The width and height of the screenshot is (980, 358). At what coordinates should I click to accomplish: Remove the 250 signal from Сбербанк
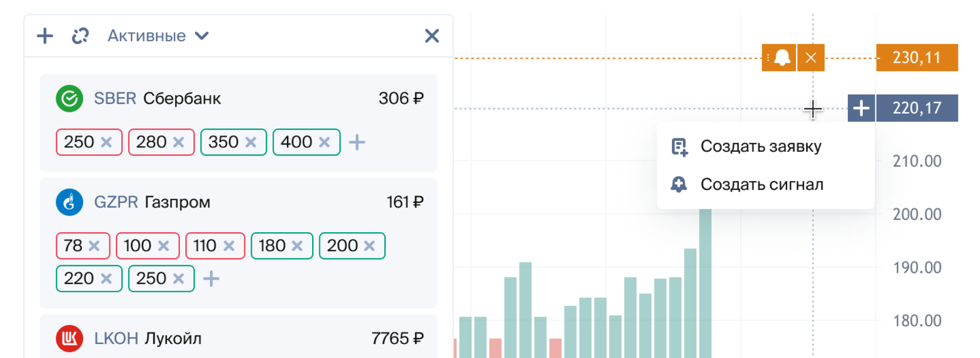coord(106,142)
